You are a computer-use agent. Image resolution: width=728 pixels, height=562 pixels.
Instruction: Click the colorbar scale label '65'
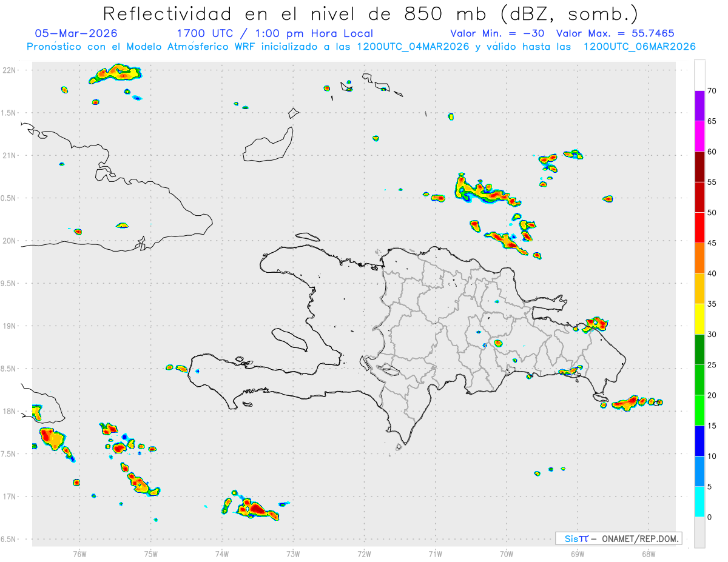712,121
